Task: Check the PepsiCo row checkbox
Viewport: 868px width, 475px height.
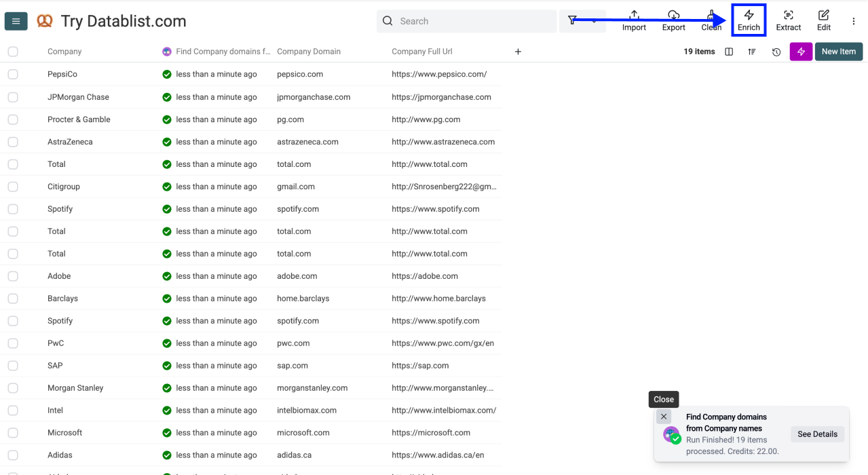Action: click(x=13, y=74)
